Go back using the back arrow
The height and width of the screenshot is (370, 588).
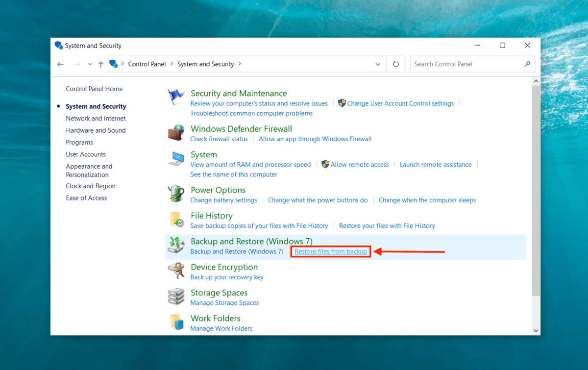pos(61,64)
